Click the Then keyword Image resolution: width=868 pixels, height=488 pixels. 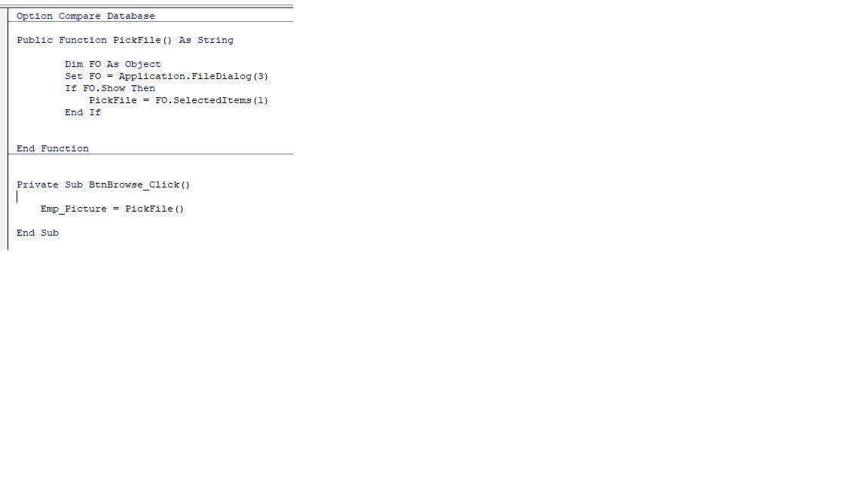[x=143, y=89]
